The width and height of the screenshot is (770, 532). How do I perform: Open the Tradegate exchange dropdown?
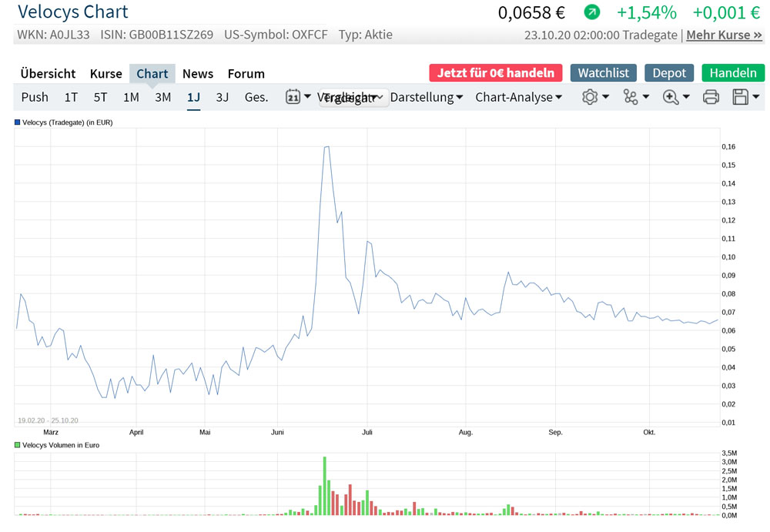(353, 97)
